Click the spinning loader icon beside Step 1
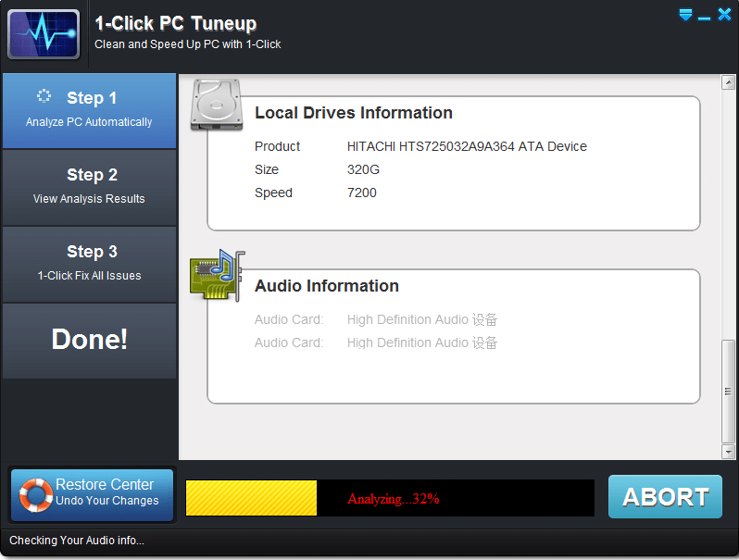This screenshot has width=739, height=560. pos(44,95)
